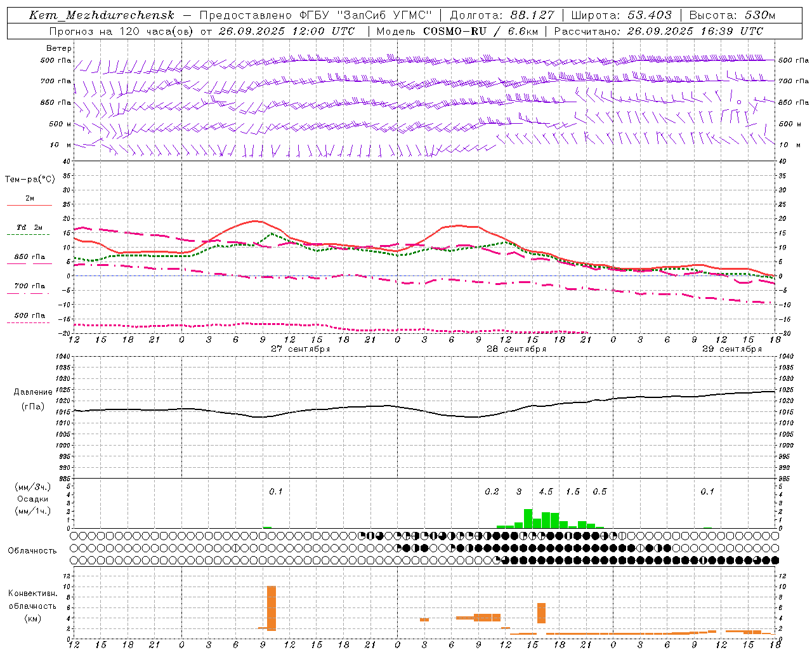Screen dimensions: 812x650
Task: Click the tallest green precipitation bar
Action: (x=528, y=519)
